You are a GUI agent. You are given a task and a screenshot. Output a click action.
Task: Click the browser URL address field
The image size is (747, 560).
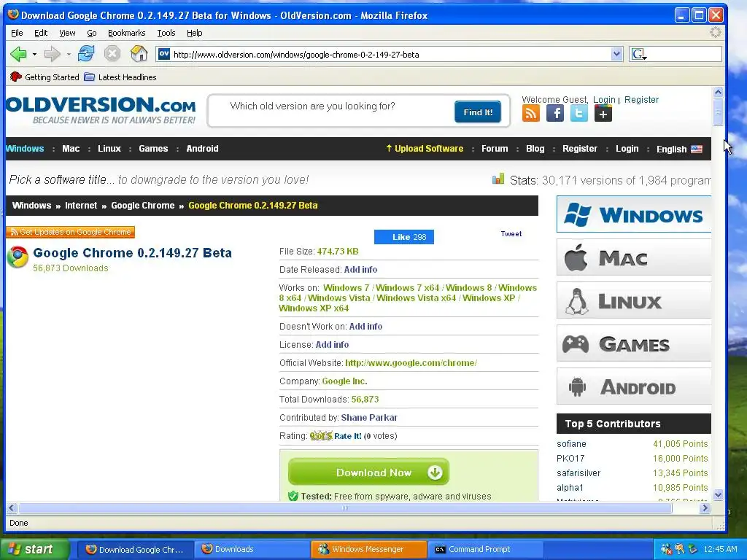click(391, 54)
